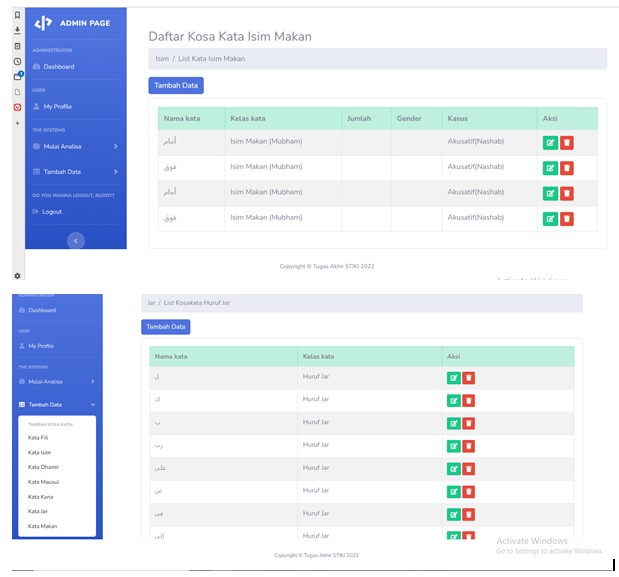
Task: Open the browser downloads panel icon
Action: pyautogui.click(x=17, y=30)
